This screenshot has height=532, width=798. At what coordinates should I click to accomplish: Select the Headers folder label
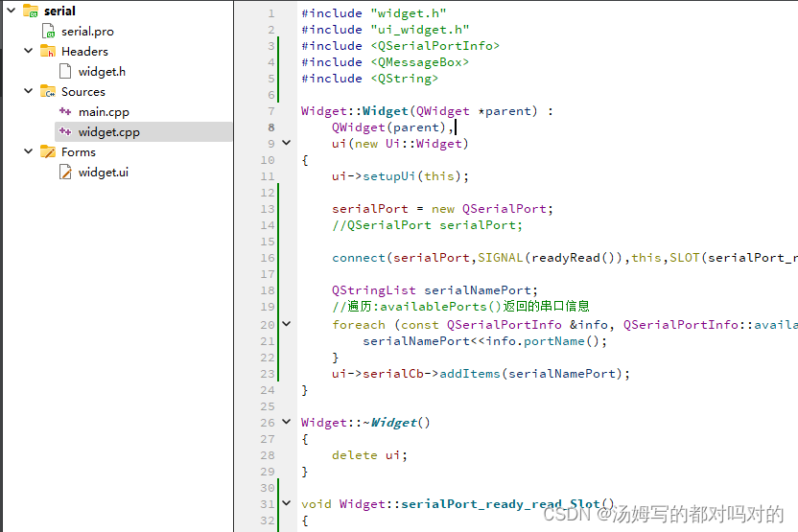click(x=84, y=52)
